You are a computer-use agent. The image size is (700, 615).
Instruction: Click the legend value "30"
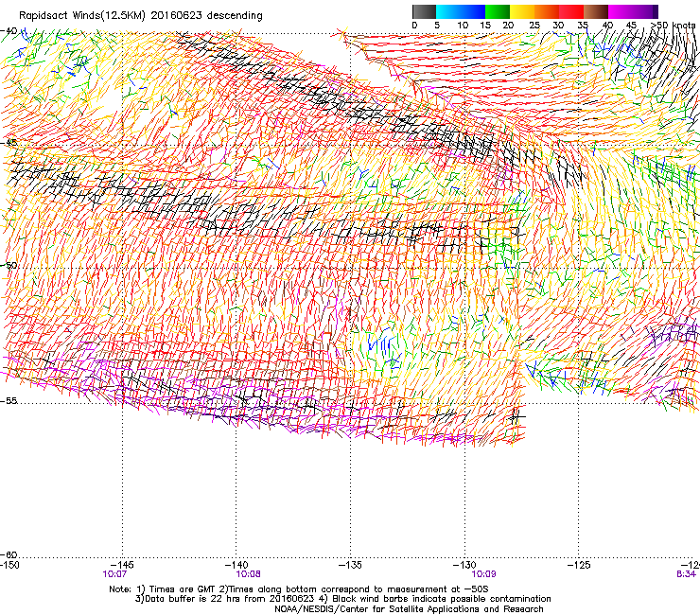coord(558,26)
